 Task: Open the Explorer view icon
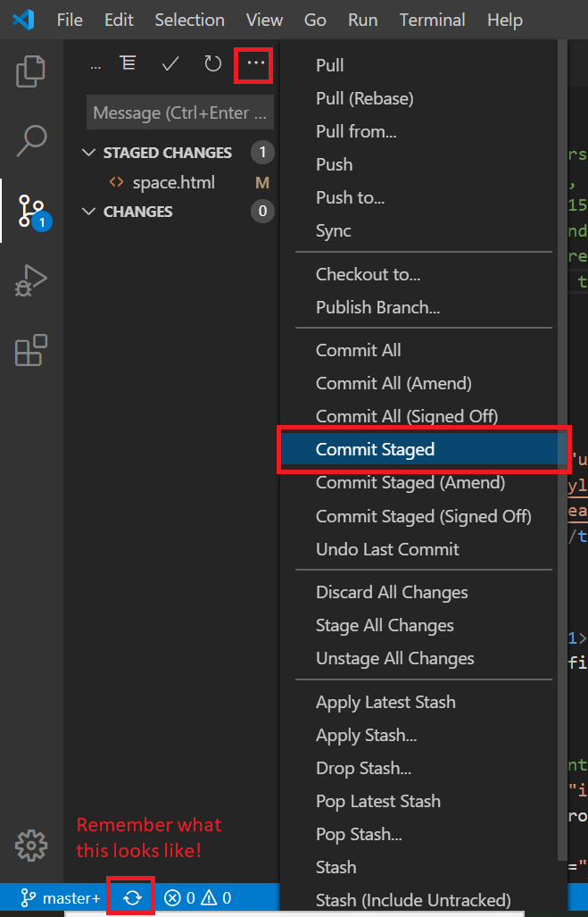coord(31,71)
